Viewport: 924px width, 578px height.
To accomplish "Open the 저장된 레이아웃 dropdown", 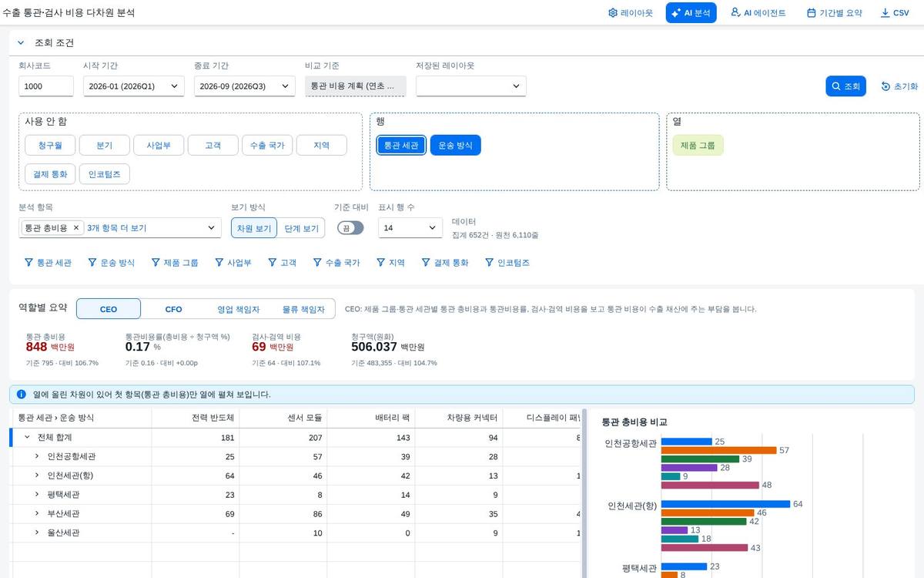I will (x=471, y=86).
